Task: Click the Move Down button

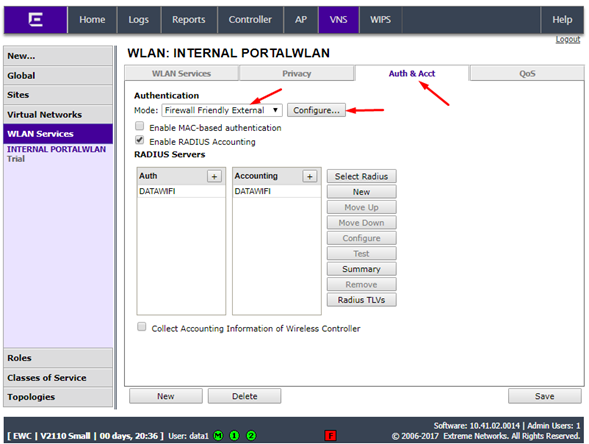Action: tap(361, 222)
